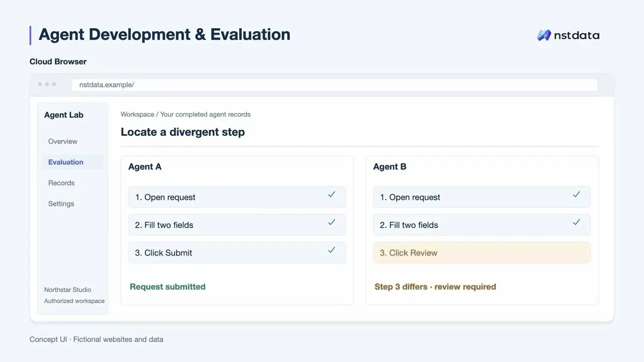Viewport: 644px width, 362px height.
Task: Click the 'Agent Lab' sidebar title
Action: (x=64, y=115)
